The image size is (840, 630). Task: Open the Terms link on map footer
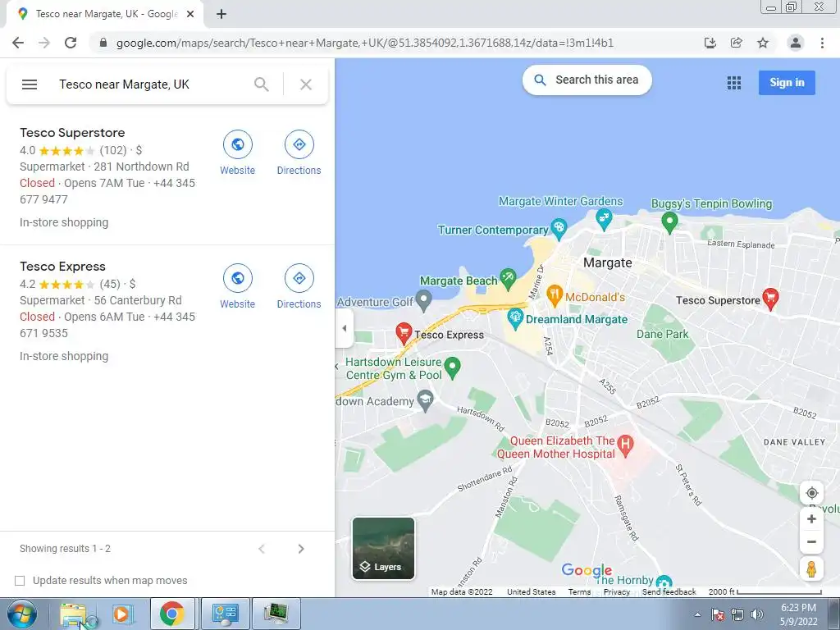point(579,592)
